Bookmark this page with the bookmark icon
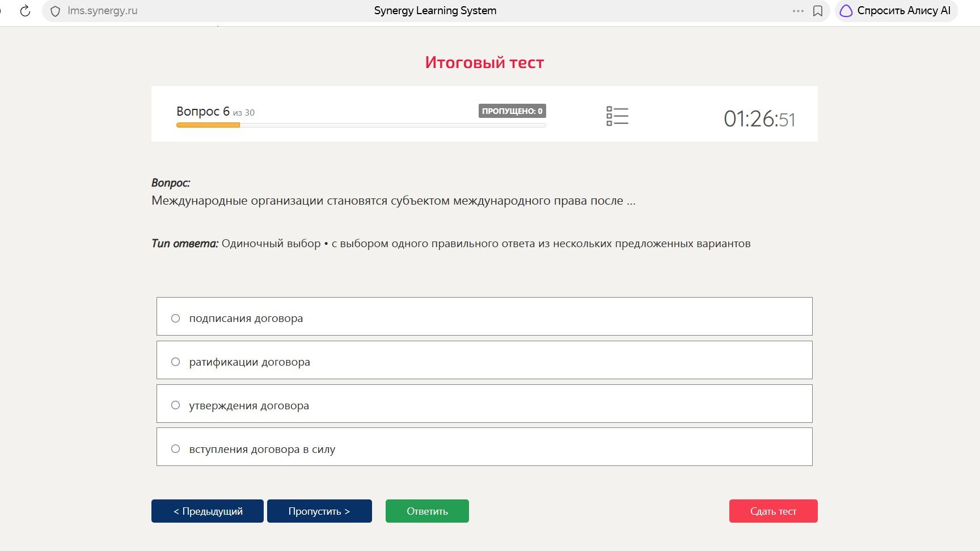980x551 pixels. [x=818, y=11]
